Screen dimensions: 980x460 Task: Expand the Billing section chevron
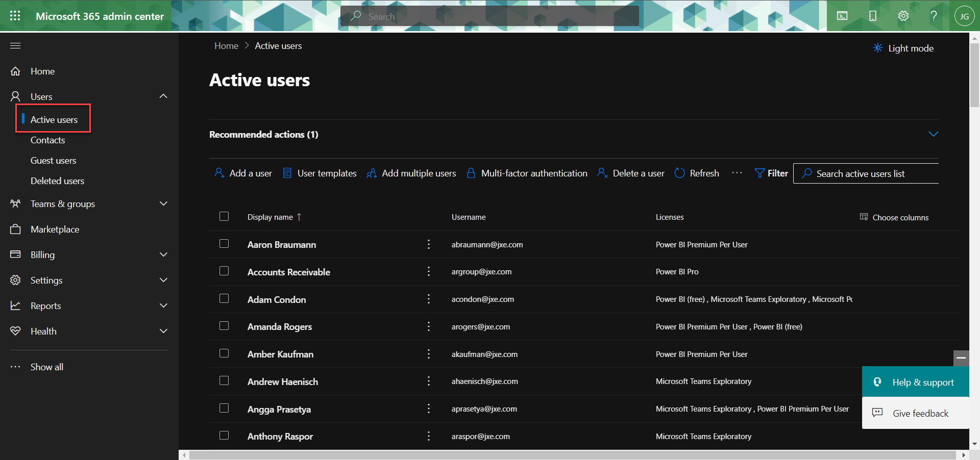click(163, 254)
